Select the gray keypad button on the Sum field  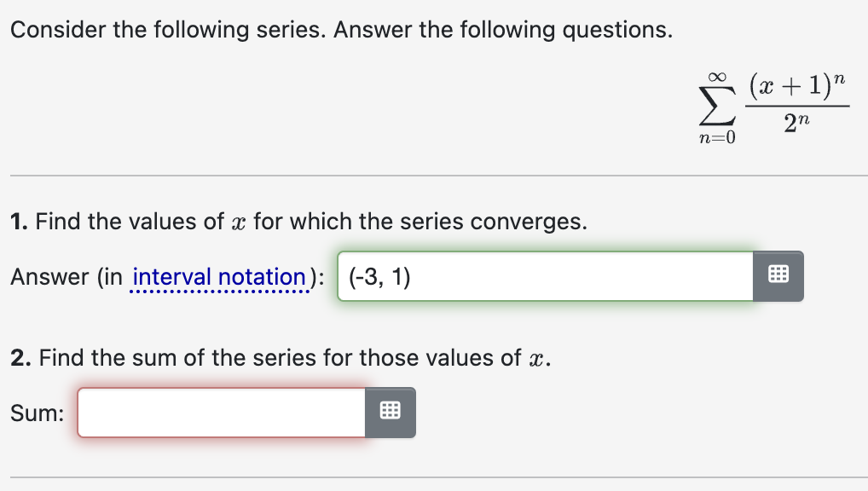coord(390,412)
